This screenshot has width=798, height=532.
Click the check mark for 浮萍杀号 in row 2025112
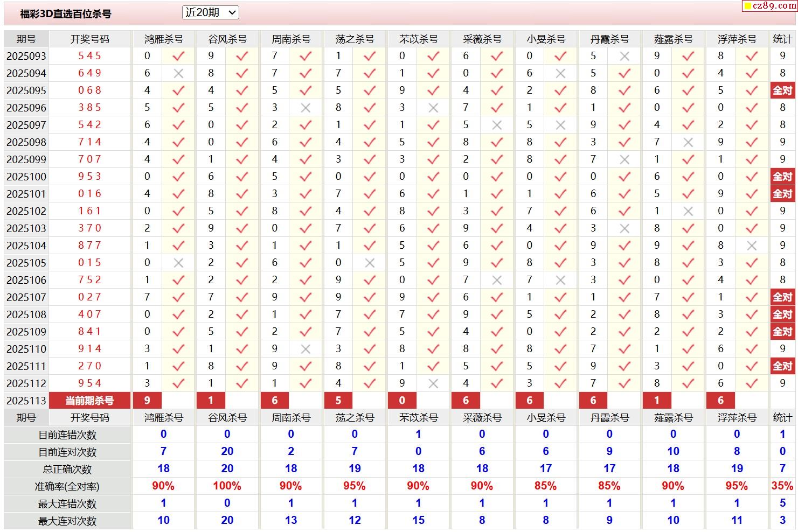(x=752, y=383)
